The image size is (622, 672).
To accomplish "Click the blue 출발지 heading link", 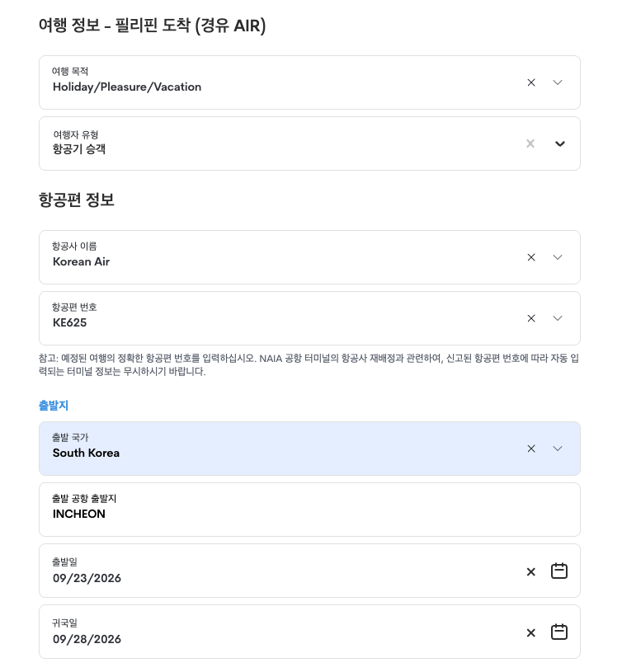I will click(x=54, y=406).
